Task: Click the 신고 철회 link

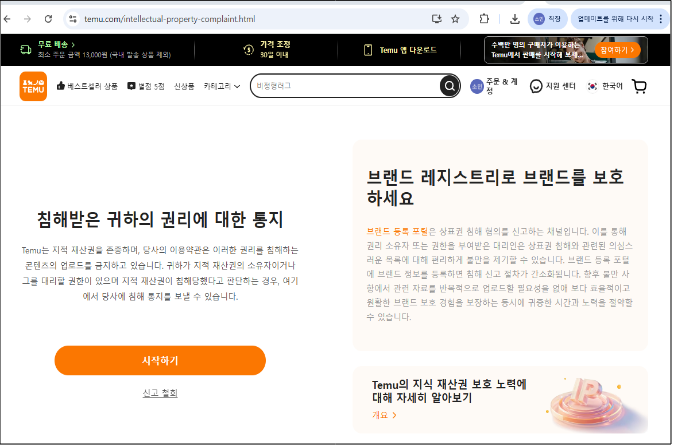Action: click(160, 393)
